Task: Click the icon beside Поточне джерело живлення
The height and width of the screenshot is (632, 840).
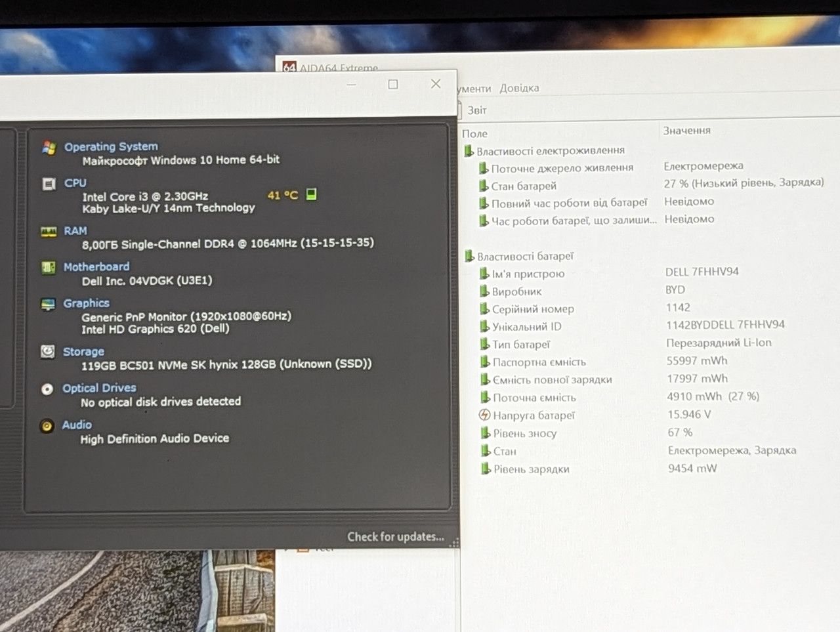Action: pyautogui.click(x=484, y=168)
